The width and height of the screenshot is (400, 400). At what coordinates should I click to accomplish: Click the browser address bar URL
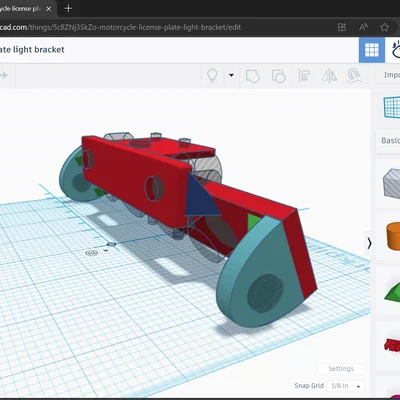(x=120, y=27)
